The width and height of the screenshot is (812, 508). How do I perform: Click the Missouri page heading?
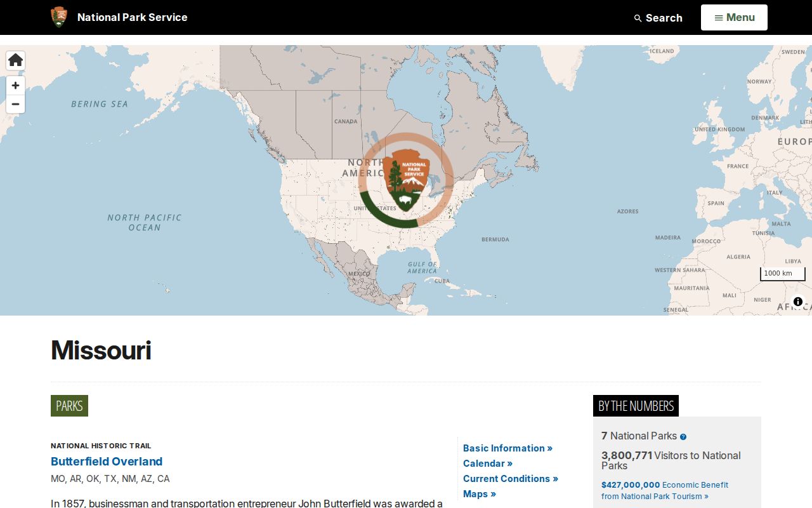coord(101,351)
